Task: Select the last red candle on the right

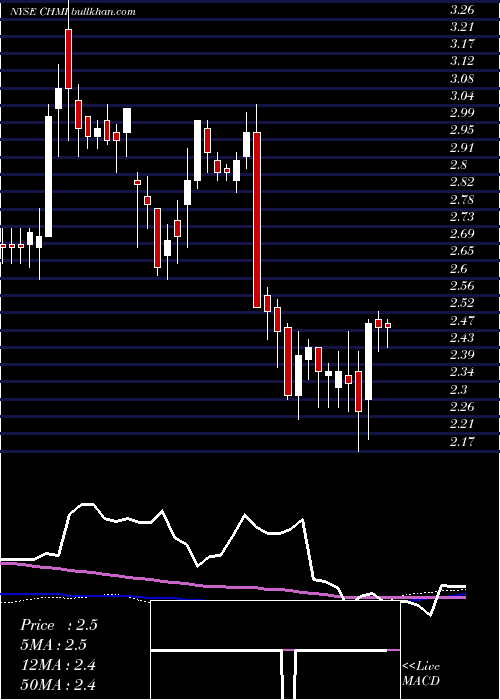Action: tap(388, 325)
